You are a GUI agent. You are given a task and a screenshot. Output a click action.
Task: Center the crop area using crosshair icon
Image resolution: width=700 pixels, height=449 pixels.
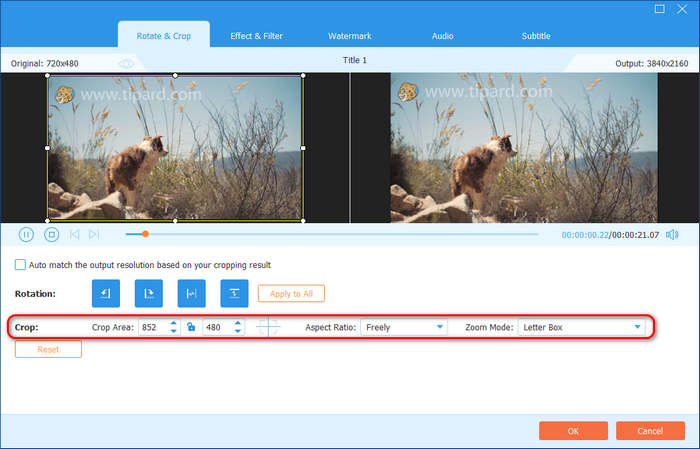click(x=268, y=327)
